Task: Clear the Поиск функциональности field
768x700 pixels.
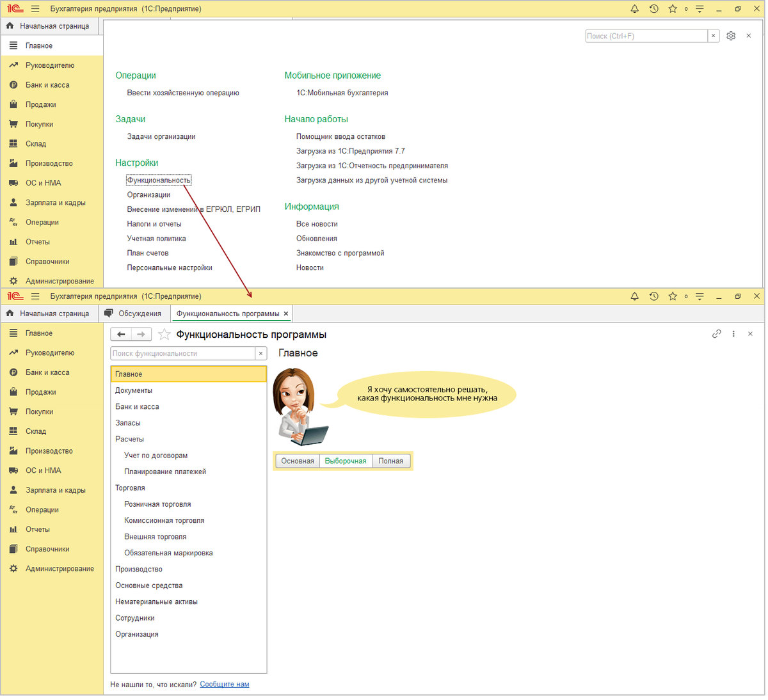Action: 260,353
